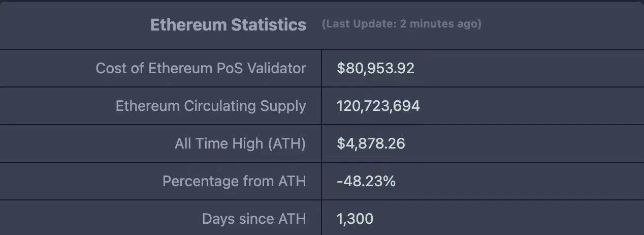This screenshot has width=644, height=235.
Task: Select the Ethereum Circulating Supply label
Action: point(211,106)
